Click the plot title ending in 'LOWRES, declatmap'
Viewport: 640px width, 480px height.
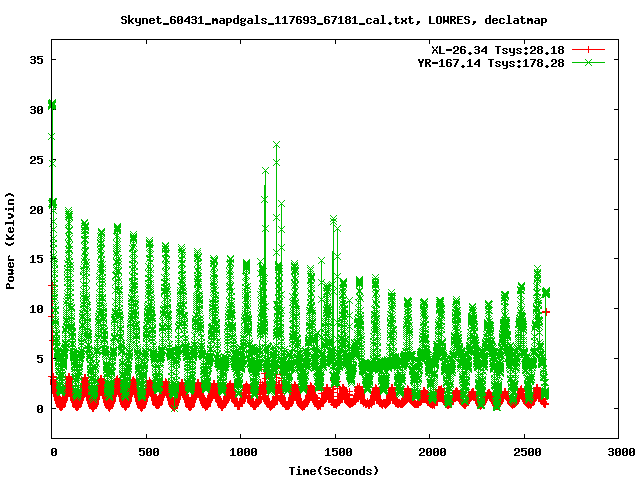click(x=333, y=20)
